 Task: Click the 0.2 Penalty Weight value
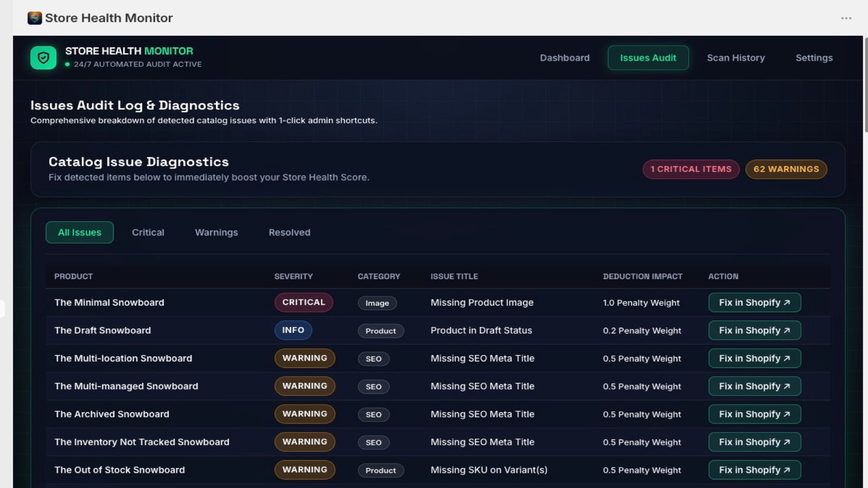coord(642,331)
